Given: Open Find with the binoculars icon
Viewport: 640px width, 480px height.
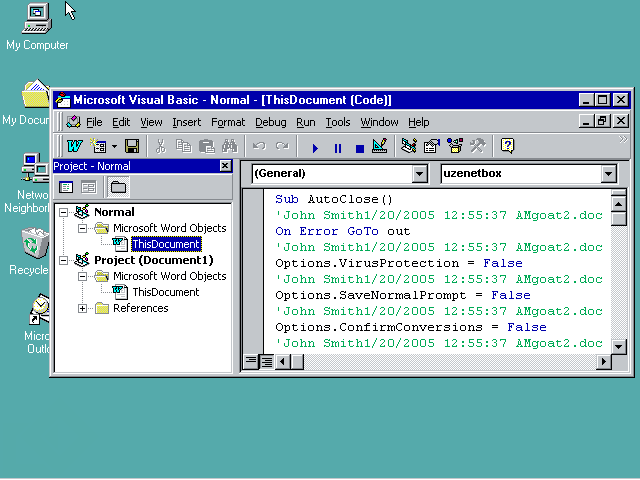Looking at the screenshot, I should (x=229, y=146).
